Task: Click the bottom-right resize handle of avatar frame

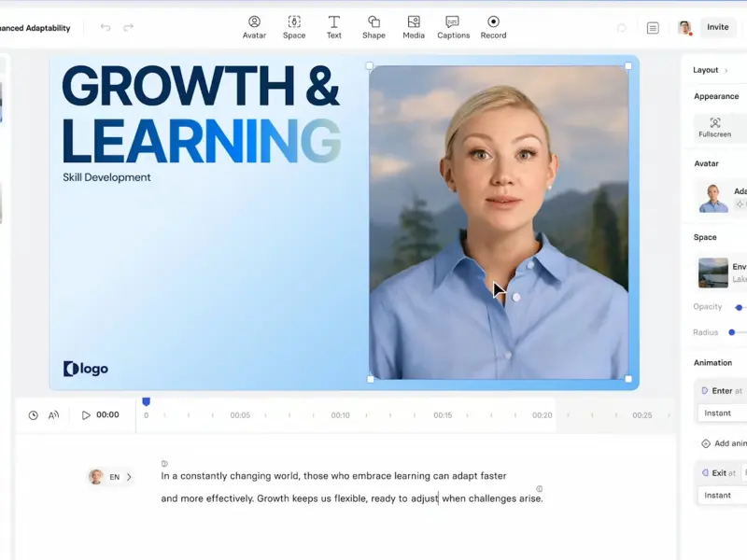Action: click(628, 379)
